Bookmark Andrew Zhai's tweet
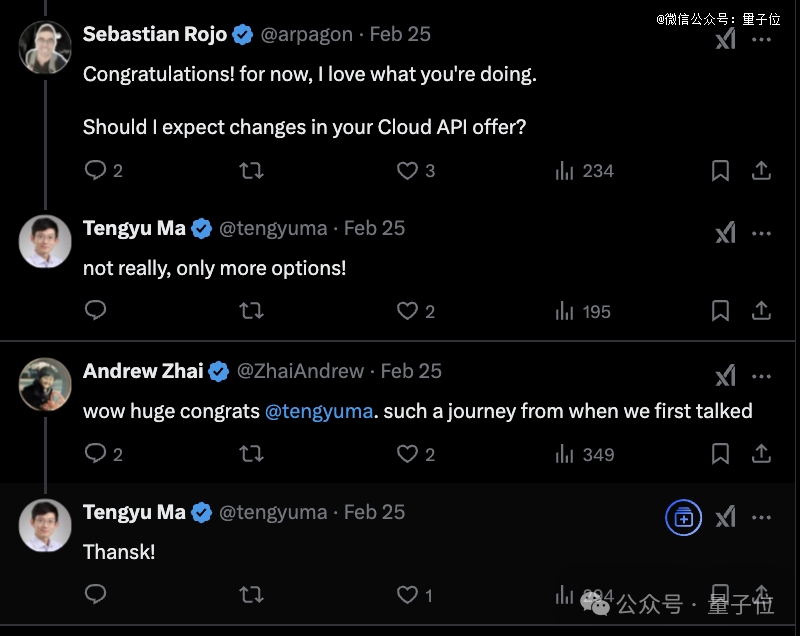Viewport: 800px width, 636px height. (x=720, y=454)
